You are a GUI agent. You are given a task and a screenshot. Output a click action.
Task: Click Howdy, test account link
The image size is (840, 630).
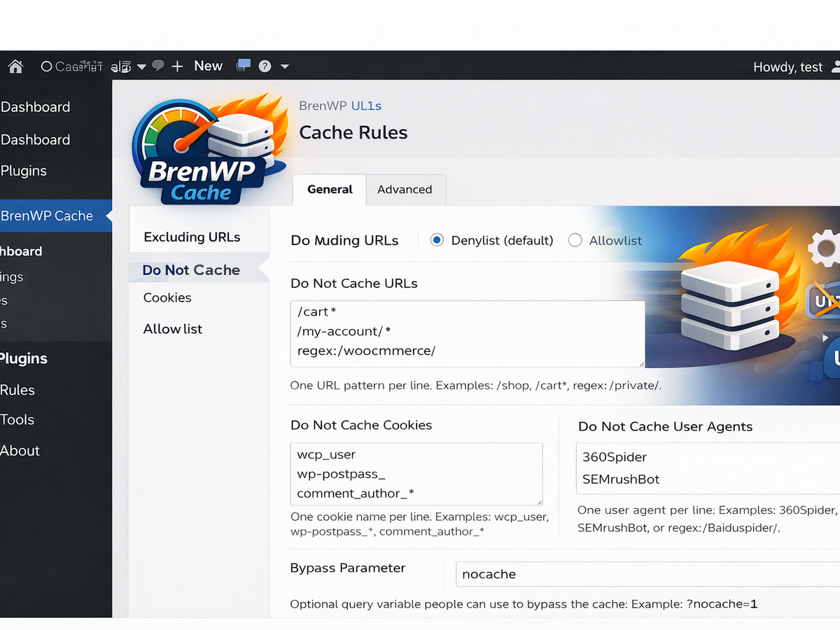(787, 67)
